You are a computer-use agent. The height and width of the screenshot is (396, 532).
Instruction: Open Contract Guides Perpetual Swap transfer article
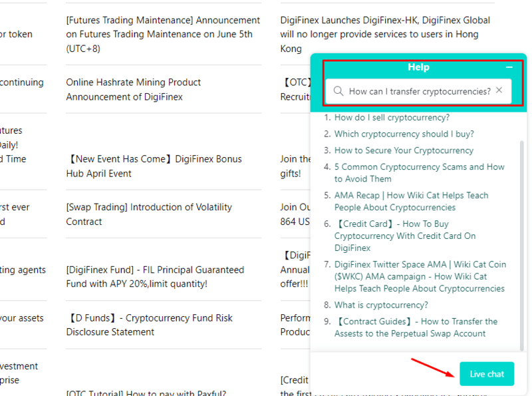coord(416,327)
